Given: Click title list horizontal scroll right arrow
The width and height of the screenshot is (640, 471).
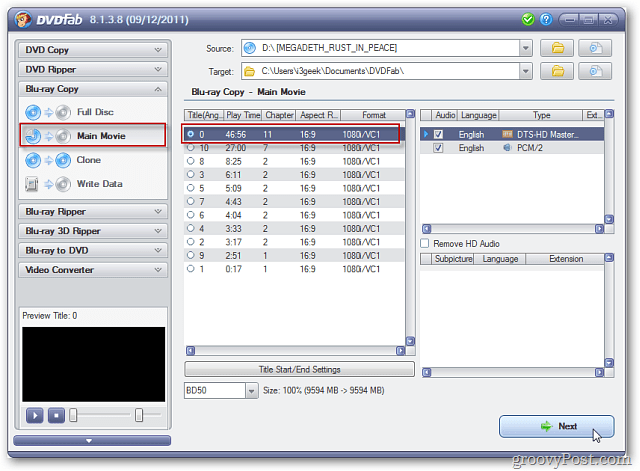Looking at the screenshot, I should [400, 351].
